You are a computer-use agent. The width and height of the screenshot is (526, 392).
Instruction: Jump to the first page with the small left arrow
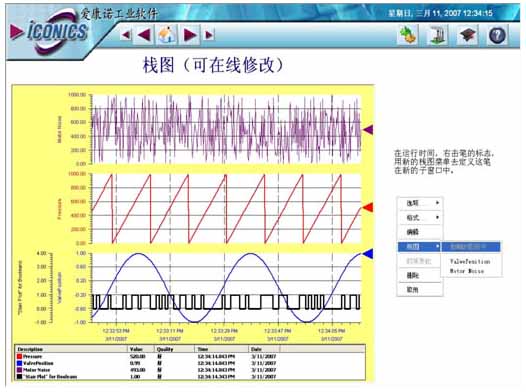126,35
